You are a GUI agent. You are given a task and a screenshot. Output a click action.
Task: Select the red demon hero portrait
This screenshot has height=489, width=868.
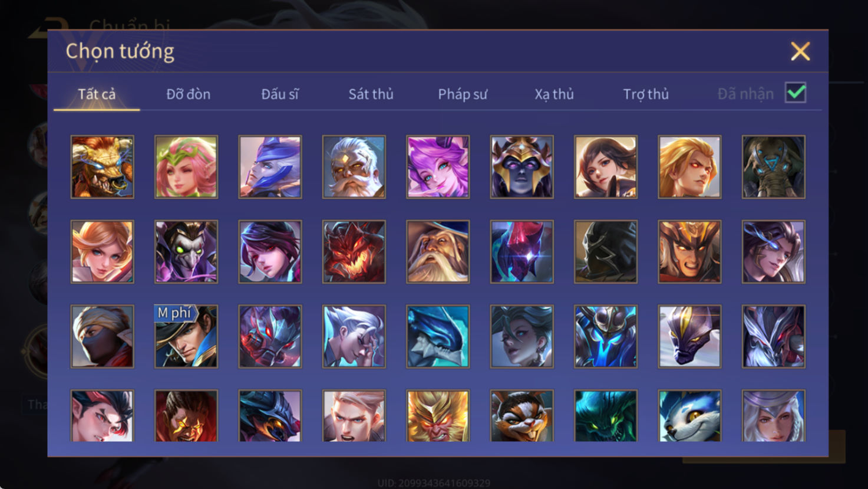click(354, 252)
